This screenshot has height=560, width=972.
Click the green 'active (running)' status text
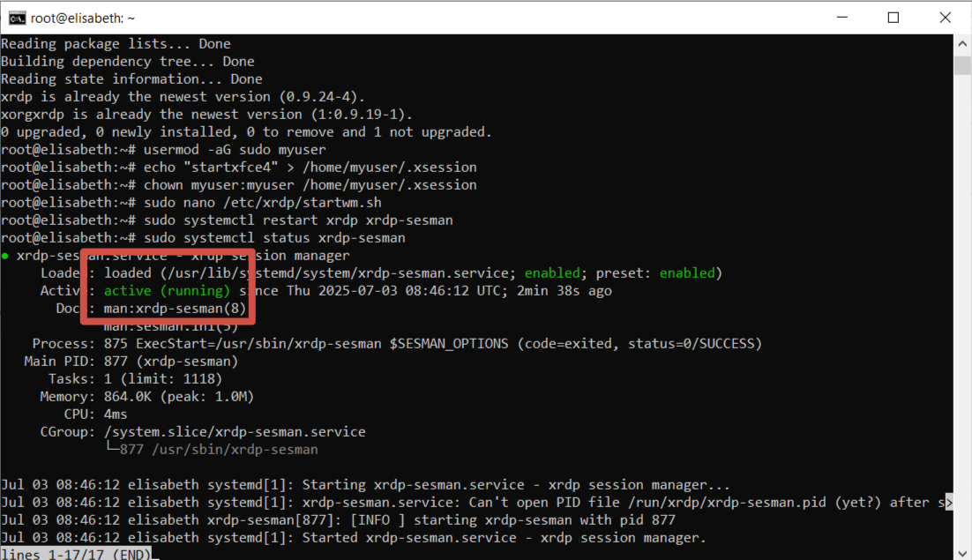coord(167,291)
